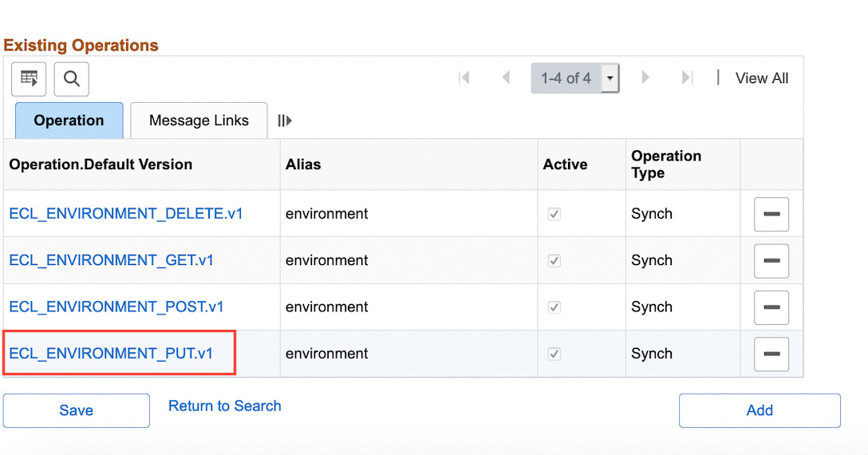This screenshot has height=455, width=868.
Task: Toggle Active checkbox for ECL_ENVIRONMENT_GET.v1
Action: 554,260
